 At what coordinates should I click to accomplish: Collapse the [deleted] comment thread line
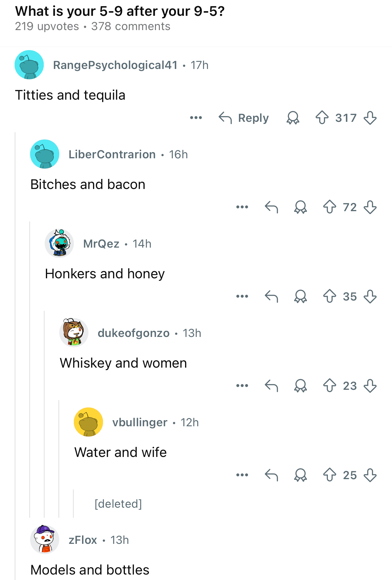pyautogui.click(x=74, y=503)
